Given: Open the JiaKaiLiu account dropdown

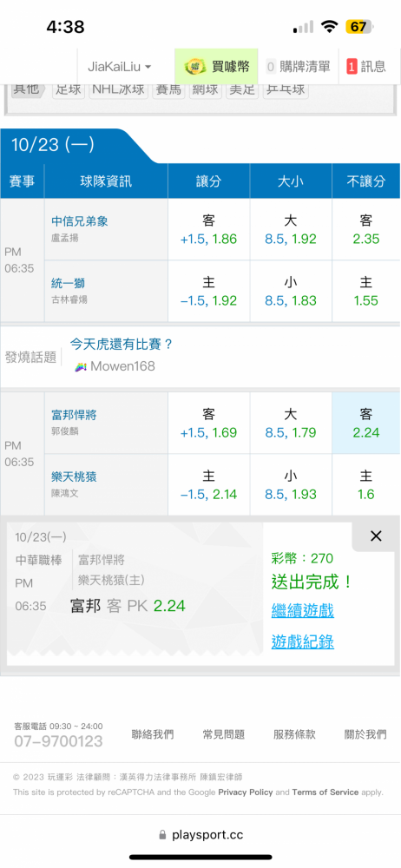Looking at the screenshot, I should coord(120,67).
